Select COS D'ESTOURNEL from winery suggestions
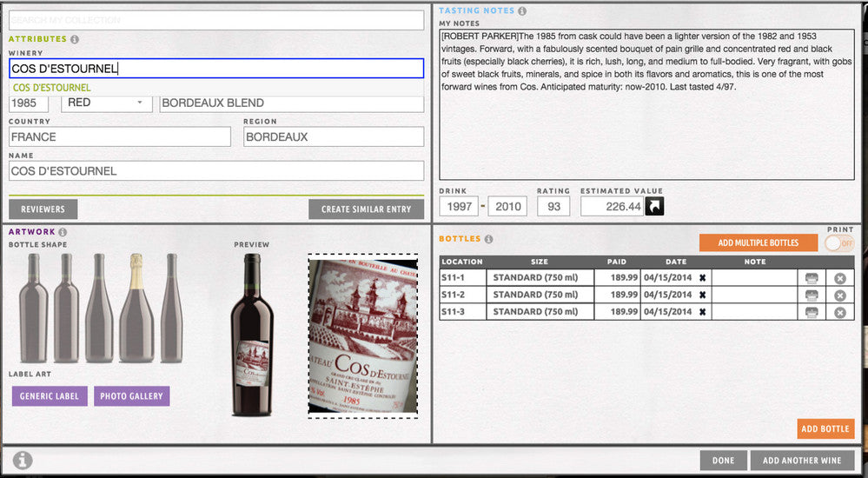868x478 pixels. click(x=52, y=88)
